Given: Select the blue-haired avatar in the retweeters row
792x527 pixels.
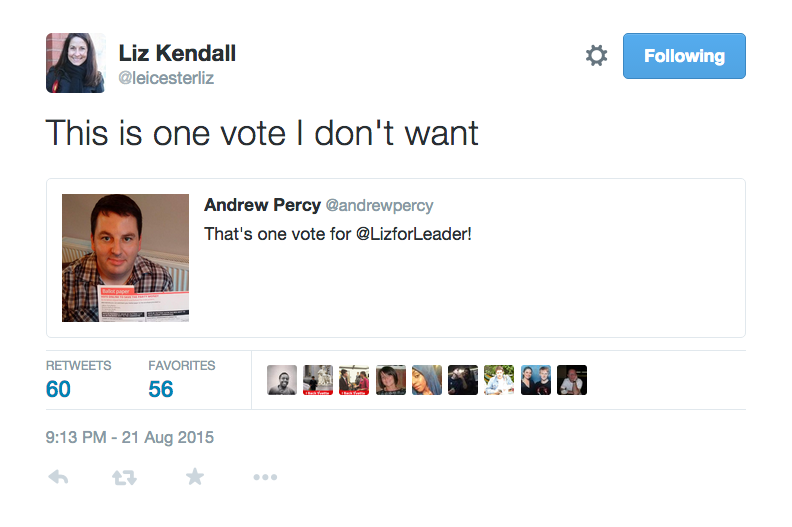Looking at the screenshot, I should pyautogui.click(x=427, y=380).
